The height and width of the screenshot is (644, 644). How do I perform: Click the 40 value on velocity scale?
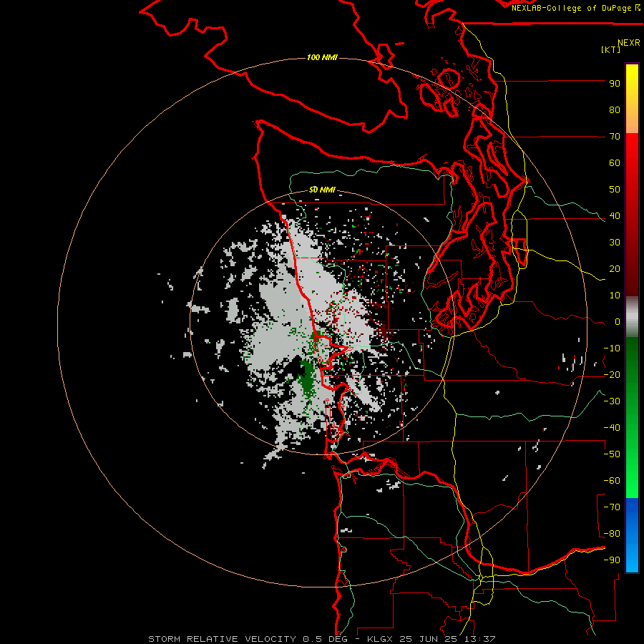click(x=615, y=216)
